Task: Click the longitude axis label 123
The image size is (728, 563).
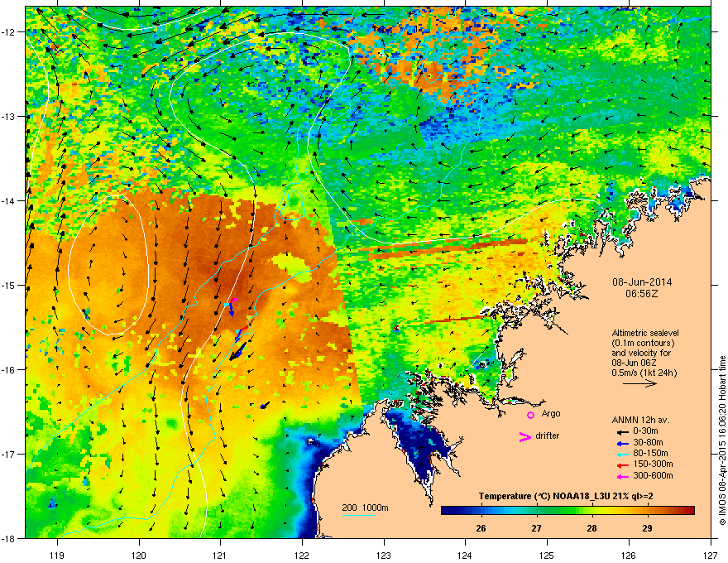Action: tap(384, 555)
